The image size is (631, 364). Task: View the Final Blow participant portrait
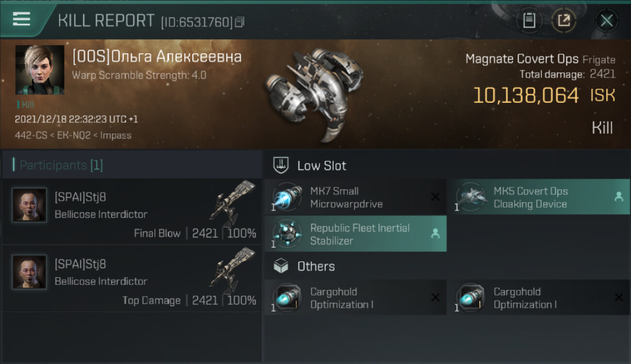[30, 205]
